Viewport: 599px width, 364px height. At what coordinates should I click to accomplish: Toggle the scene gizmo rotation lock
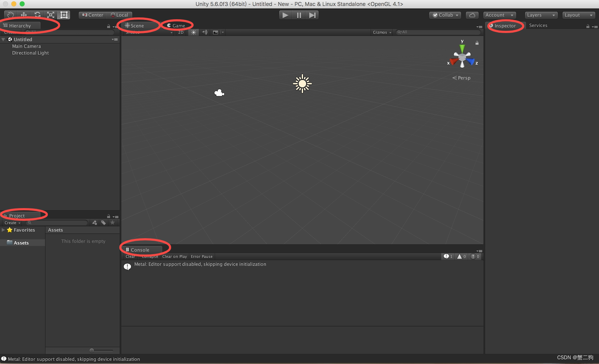coord(477,43)
